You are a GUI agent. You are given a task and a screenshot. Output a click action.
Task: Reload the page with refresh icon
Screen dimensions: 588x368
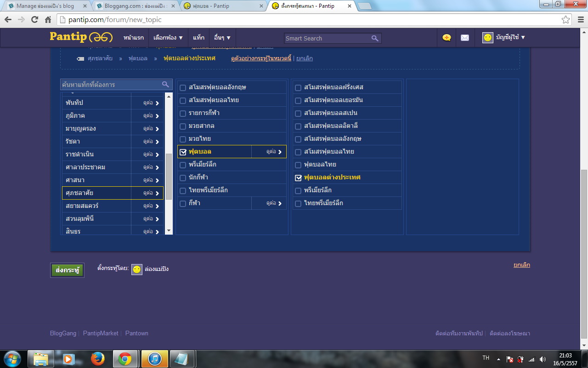[x=34, y=20]
